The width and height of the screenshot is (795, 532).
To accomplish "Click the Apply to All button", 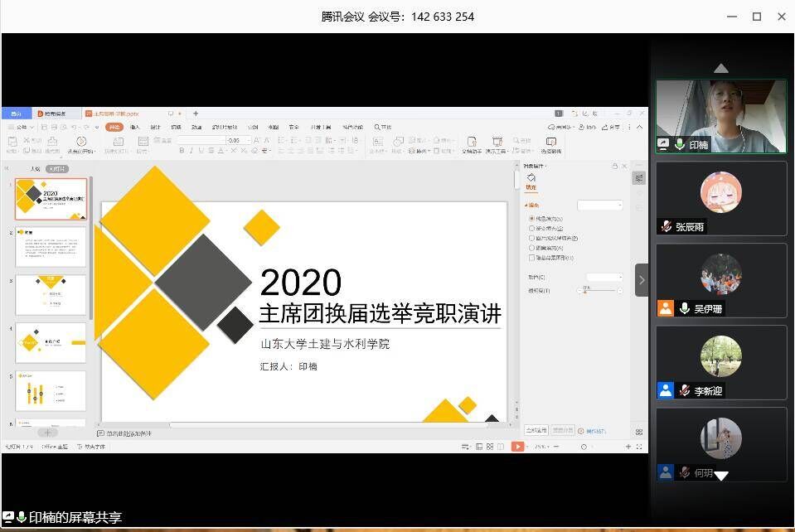I will 536,430.
